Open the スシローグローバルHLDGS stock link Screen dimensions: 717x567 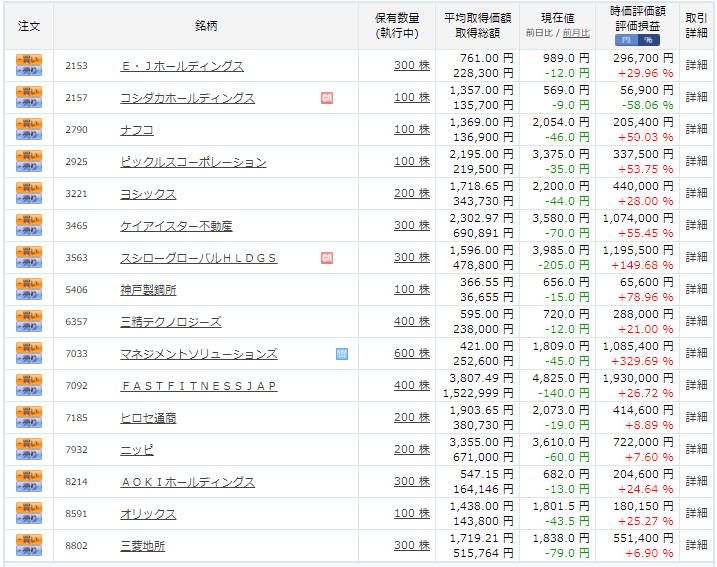pyautogui.click(x=198, y=258)
